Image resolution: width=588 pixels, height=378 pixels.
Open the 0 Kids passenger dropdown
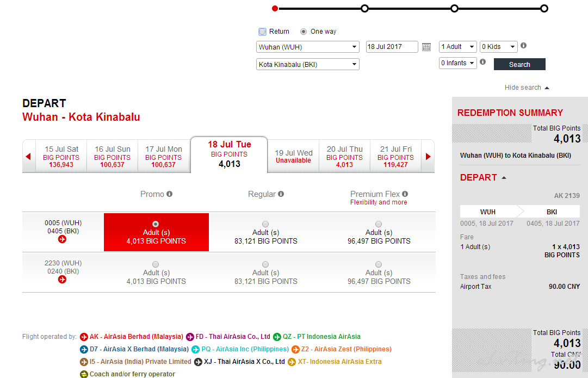pyautogui.click(x=499, y=46)
